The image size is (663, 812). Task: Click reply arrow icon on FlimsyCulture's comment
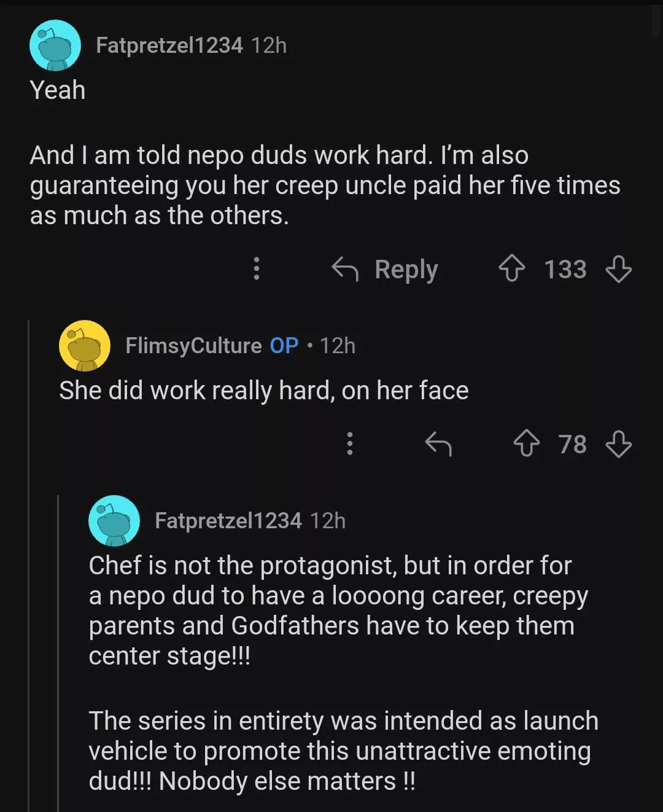(x=438, y=443)
